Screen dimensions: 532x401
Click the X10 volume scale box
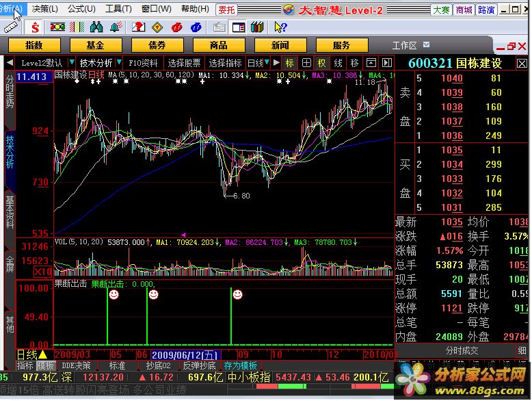click(x=42, y=272)
